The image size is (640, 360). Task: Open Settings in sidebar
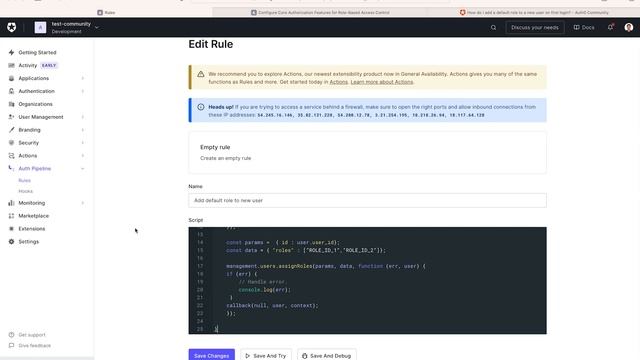tap(29, 242)
